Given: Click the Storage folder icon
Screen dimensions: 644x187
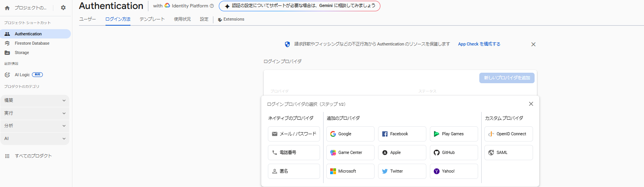Looking at the screenshot, I should click(7, 52).
